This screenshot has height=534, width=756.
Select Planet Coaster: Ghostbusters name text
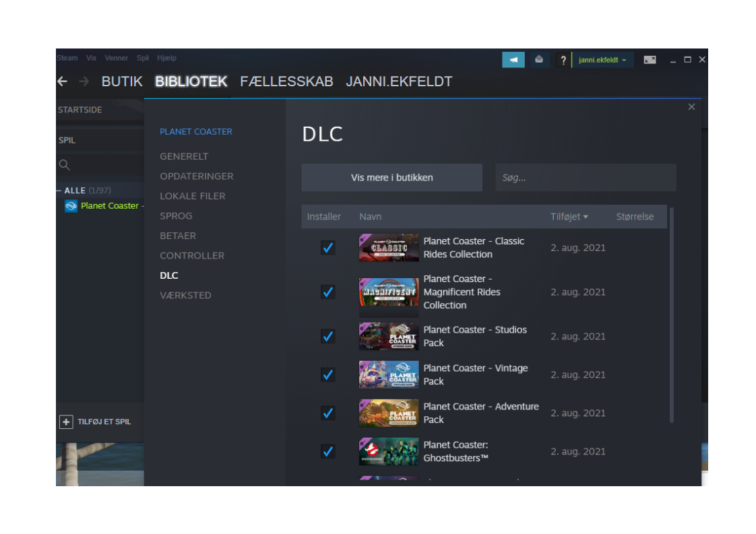point(455,452)
